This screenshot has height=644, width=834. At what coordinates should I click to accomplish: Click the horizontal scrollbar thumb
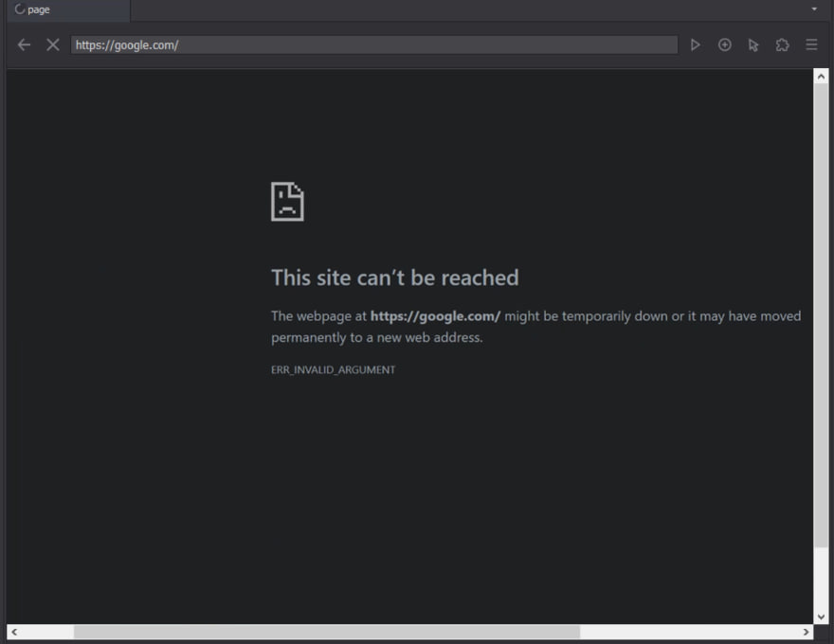pos(327,632)
